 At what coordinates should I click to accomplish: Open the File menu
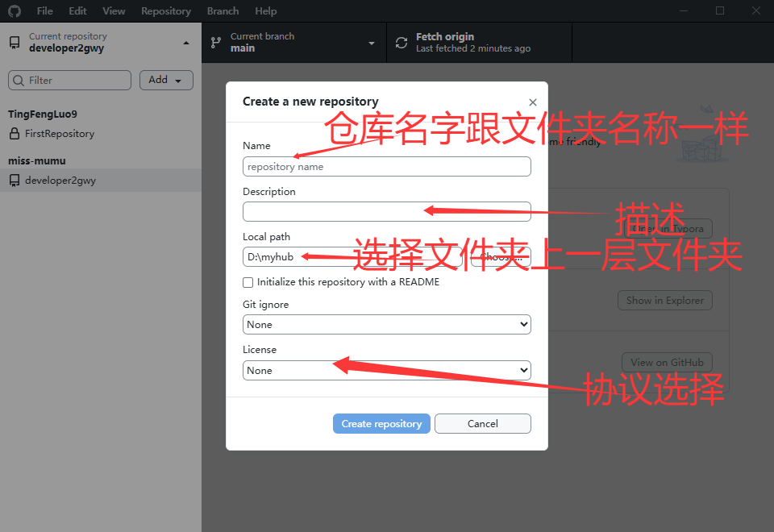click(x=44, y=11)
